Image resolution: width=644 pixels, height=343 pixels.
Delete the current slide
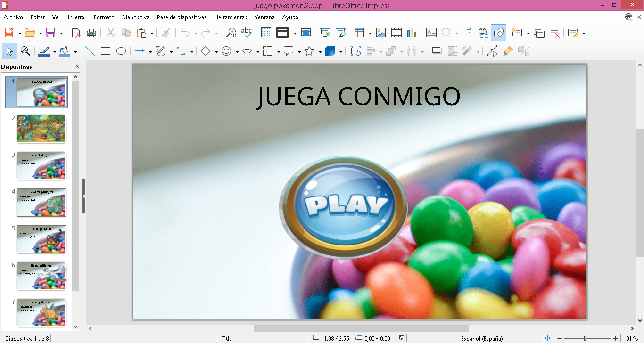click(x=555, y=33)
